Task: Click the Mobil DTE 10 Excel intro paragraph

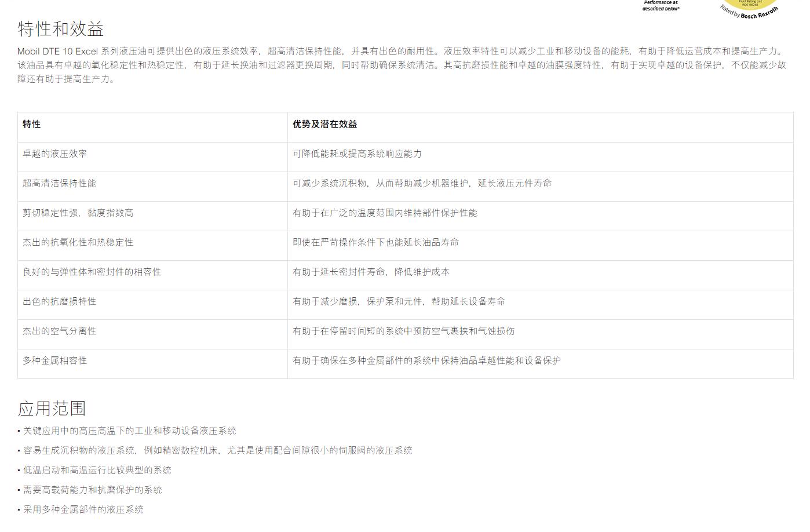Action: pyautogui.click(x=402, y=65)
